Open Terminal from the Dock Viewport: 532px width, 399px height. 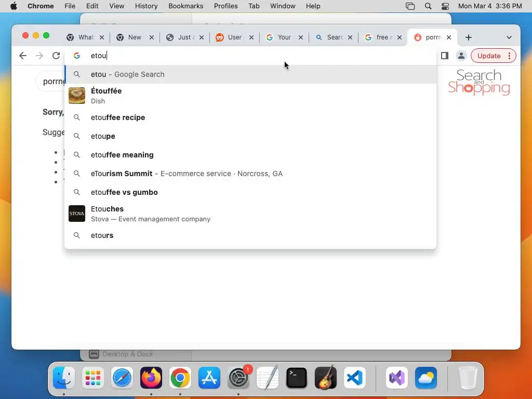click(297, 378)
